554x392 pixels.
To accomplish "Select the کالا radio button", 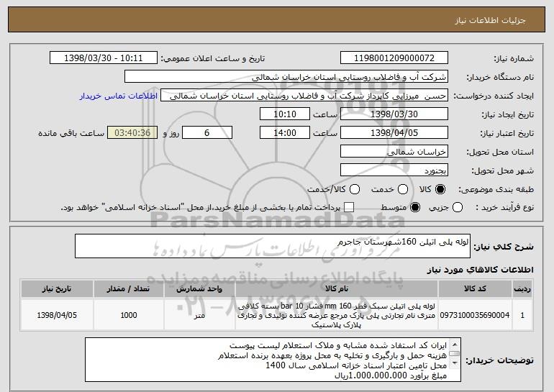I will point(440,189).
